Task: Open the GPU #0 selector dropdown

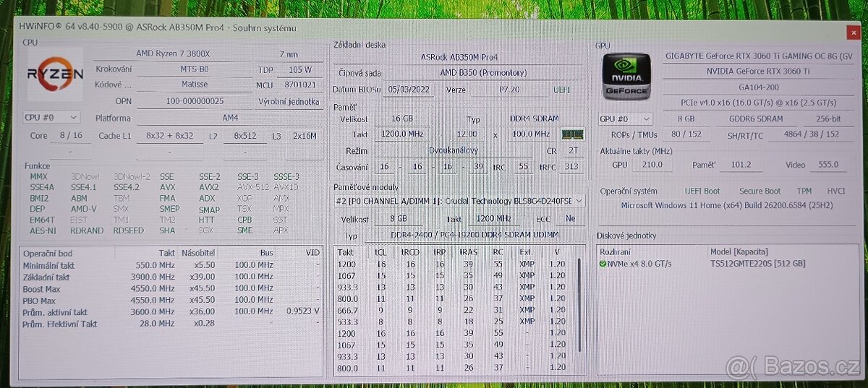Action: click(625, 119)
